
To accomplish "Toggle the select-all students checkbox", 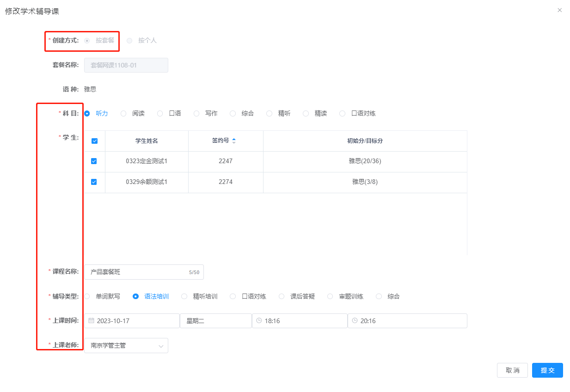I will (94, 141).
